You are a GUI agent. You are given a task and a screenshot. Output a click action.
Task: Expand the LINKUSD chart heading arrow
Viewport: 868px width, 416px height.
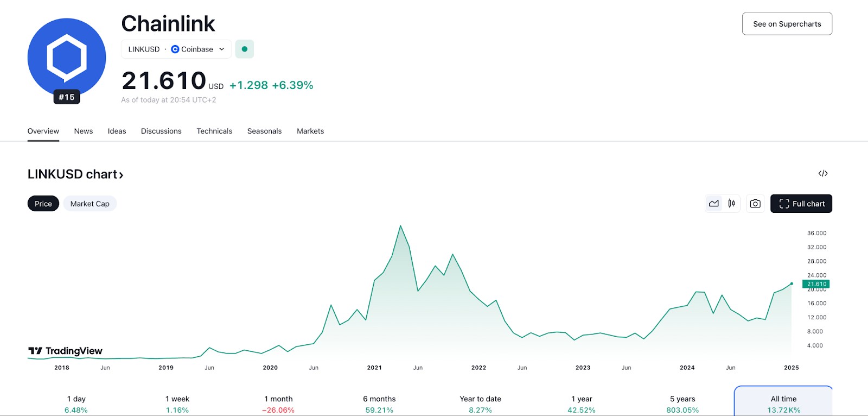(x=121, y=175)
